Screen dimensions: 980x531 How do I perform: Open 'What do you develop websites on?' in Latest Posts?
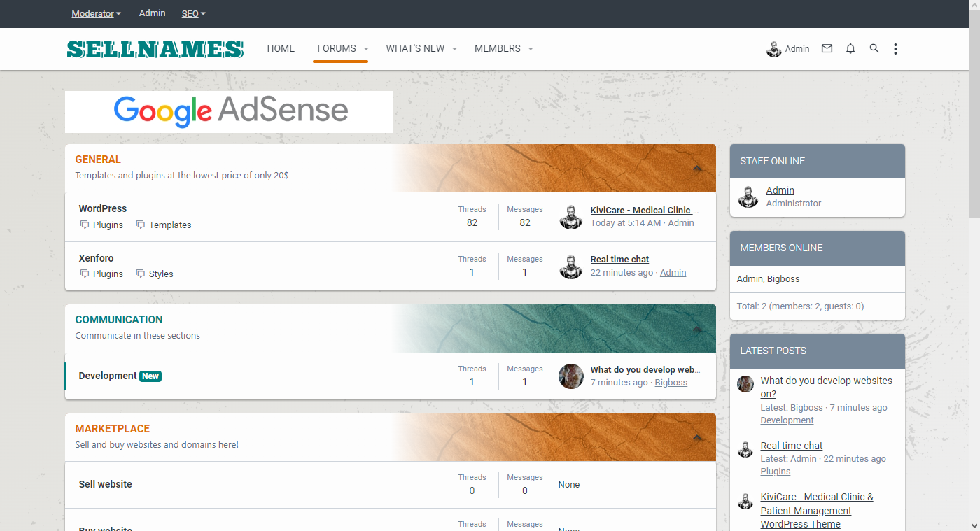point(827,388)
